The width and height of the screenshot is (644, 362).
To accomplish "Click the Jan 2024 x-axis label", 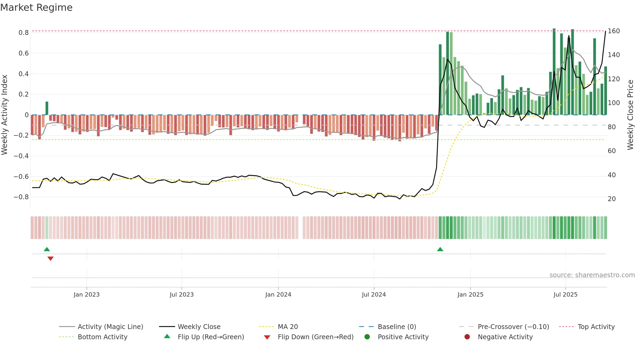I will point(278,294).
